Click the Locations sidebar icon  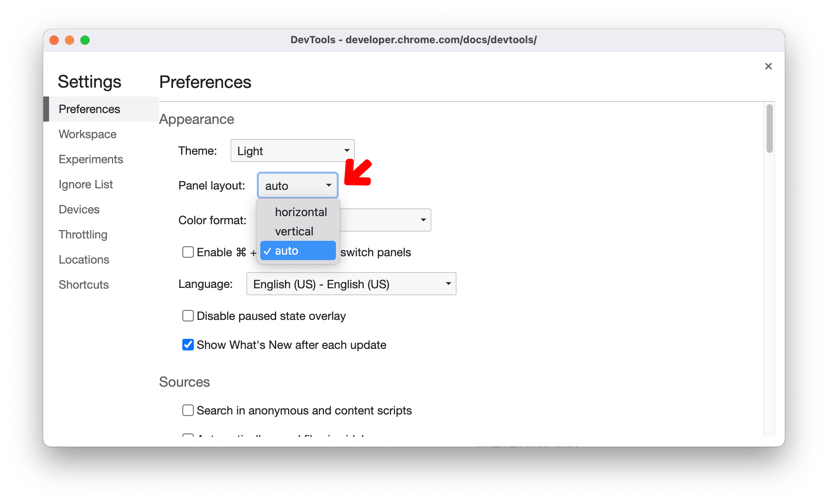[x=83, y=259]
